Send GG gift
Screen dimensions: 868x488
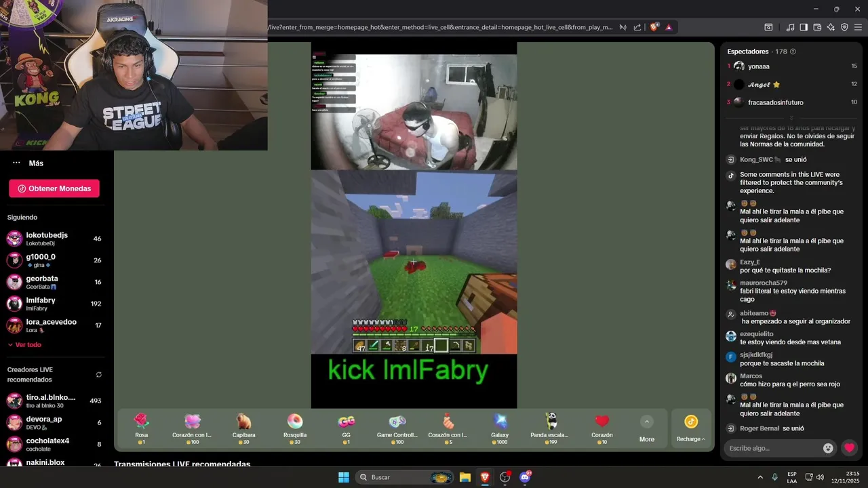(x=346, y=428)
